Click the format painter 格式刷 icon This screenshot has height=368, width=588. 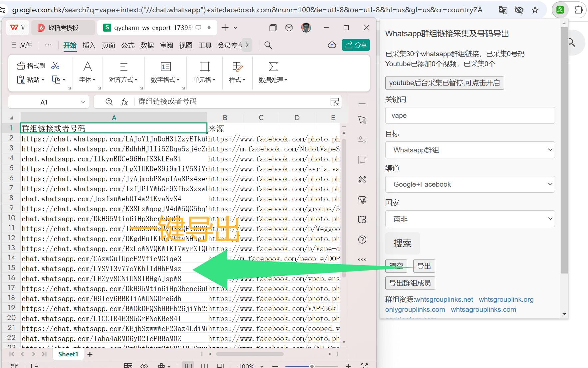[x=21, y=66]
